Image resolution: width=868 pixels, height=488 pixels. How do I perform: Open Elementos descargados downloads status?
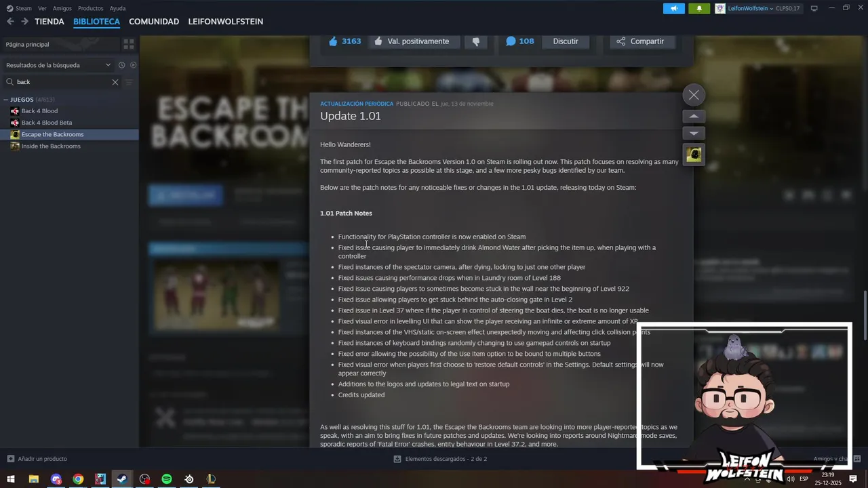(x=440, y=459)
